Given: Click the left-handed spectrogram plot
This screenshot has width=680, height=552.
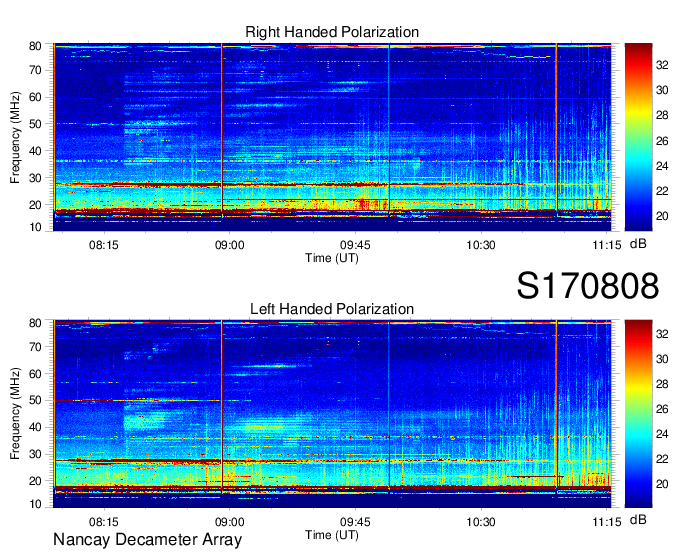Looking at the screenshot, I should 332,414.
